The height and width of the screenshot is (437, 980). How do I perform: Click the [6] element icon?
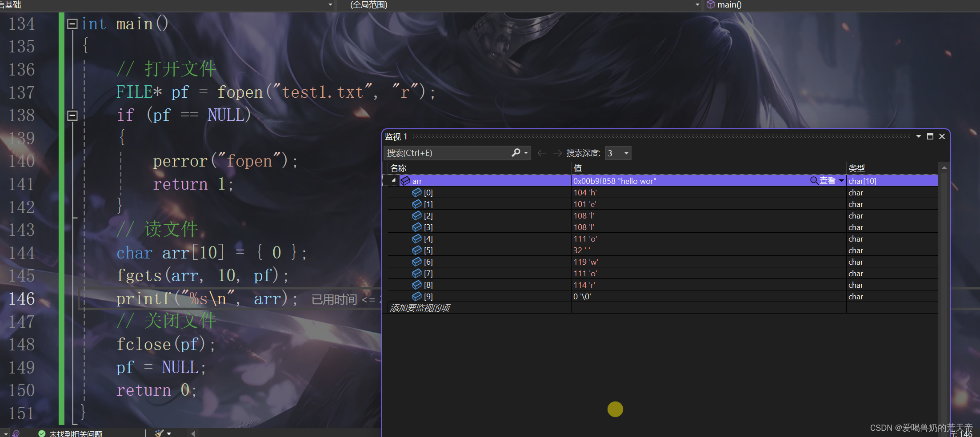coord(417,262)
